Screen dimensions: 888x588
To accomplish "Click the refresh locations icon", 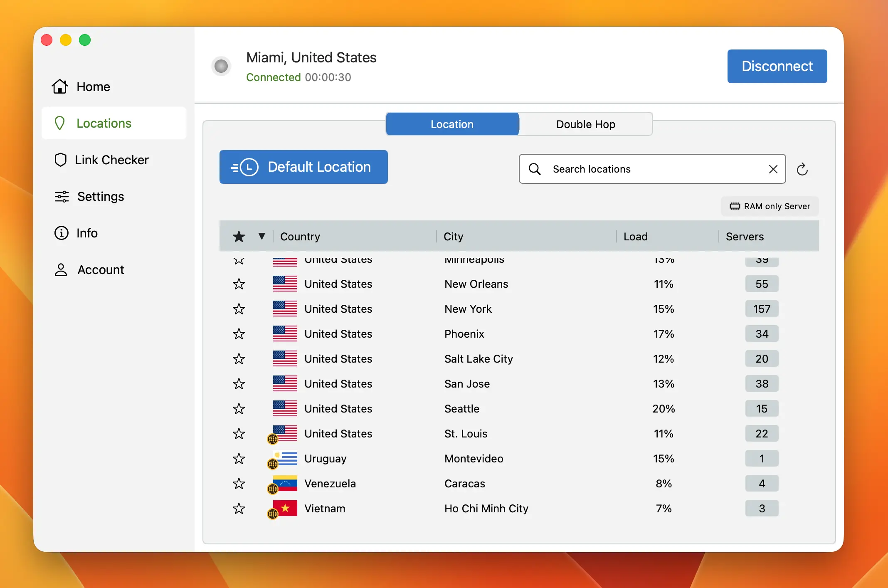I will point(802,169).
